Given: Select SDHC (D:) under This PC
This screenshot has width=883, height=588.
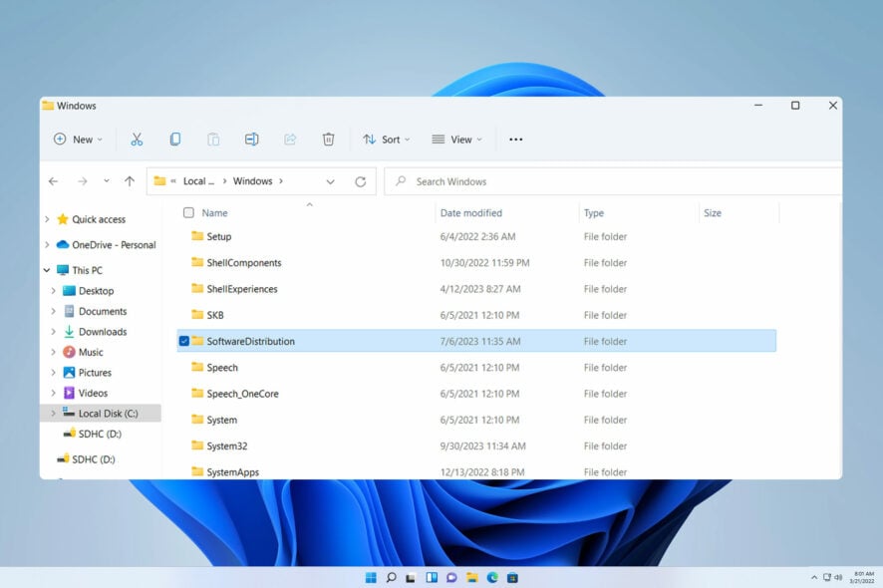Looking at the screenshot, I should (x=99, y=434).
